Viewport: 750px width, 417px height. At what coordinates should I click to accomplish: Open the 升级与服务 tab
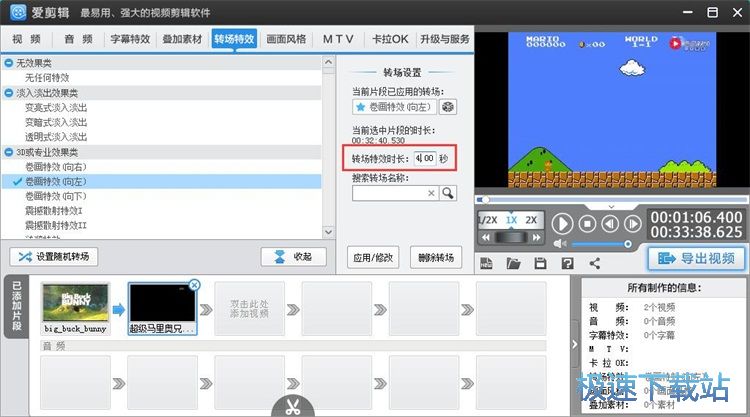point(445,39)
